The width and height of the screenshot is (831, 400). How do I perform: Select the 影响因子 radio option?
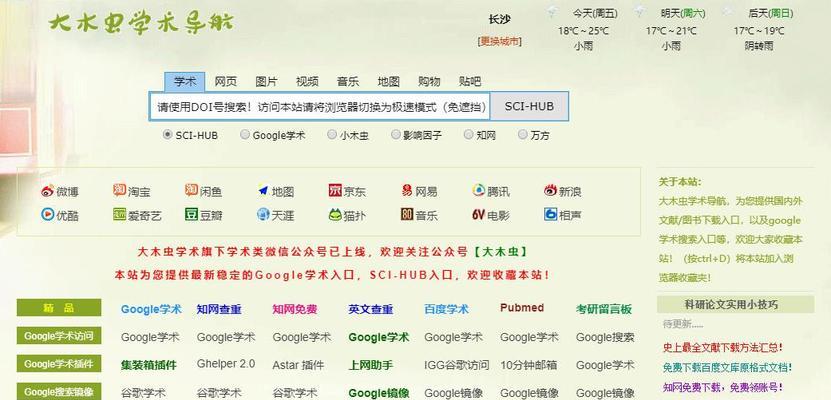395,135
